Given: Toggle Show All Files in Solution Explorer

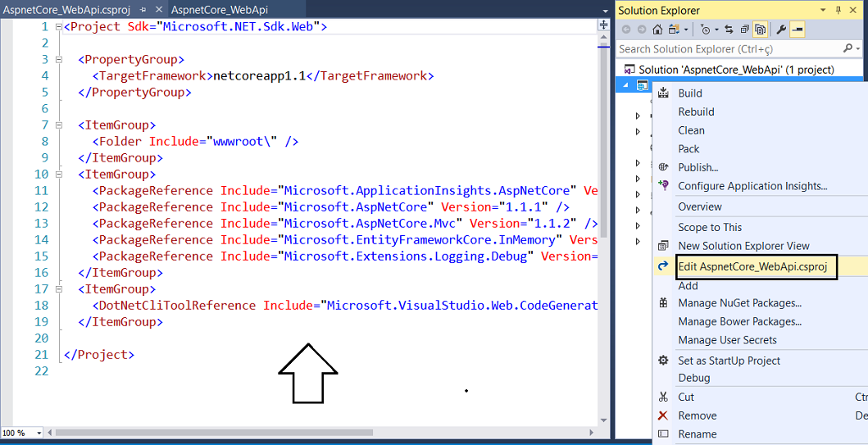Looking at the screenshot, I should click(x=760, y=30).
